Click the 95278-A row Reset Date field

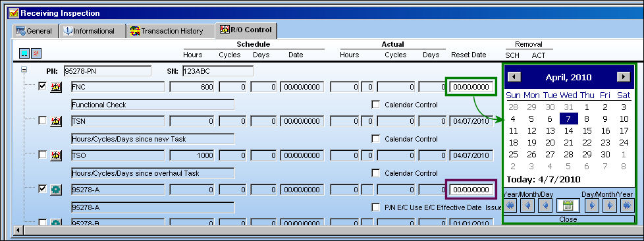[471, 190]
